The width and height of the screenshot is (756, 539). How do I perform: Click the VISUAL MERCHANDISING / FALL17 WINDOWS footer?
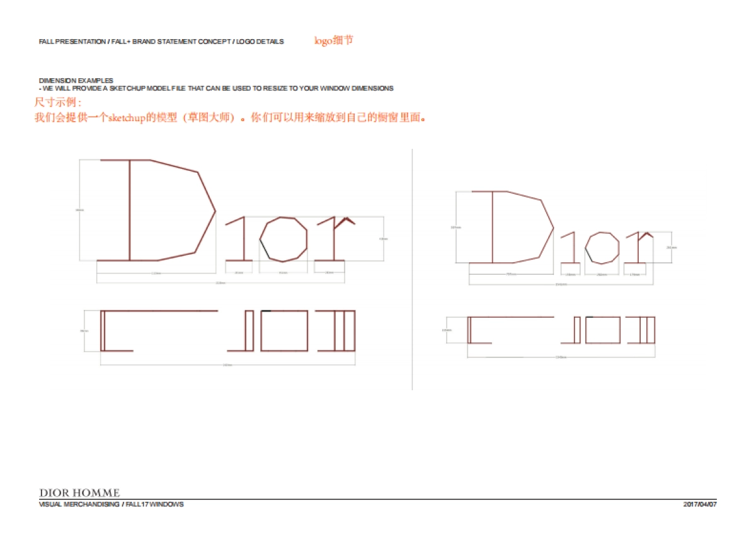(x=112, y=504)
